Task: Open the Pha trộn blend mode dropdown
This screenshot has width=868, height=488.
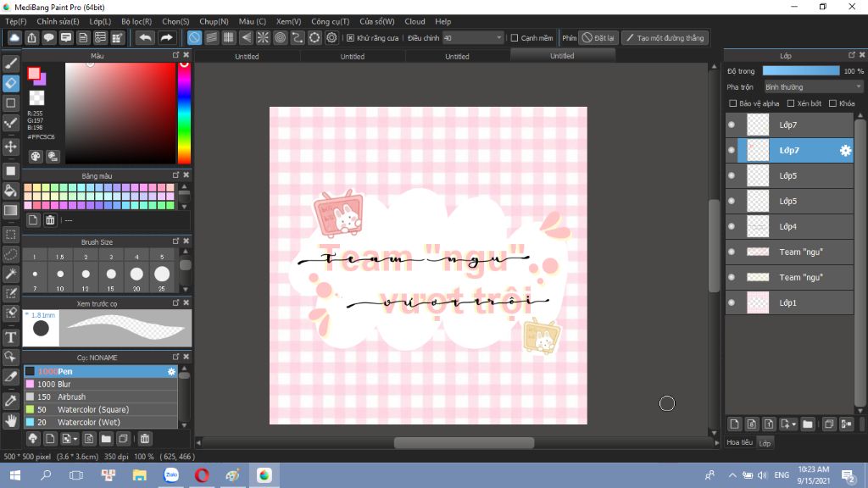Action: point(813,87)
